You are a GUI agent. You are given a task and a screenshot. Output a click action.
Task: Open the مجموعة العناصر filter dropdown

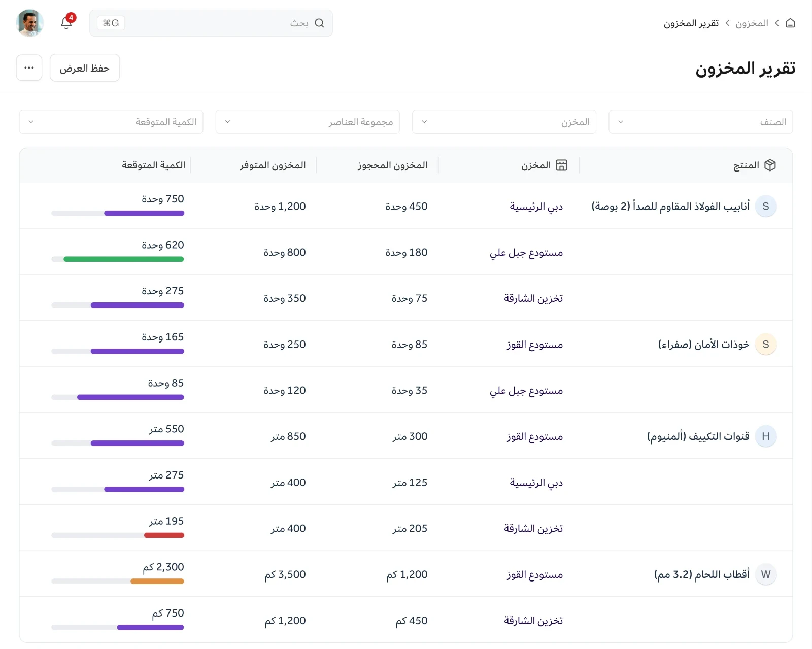(x=308, y=122)
